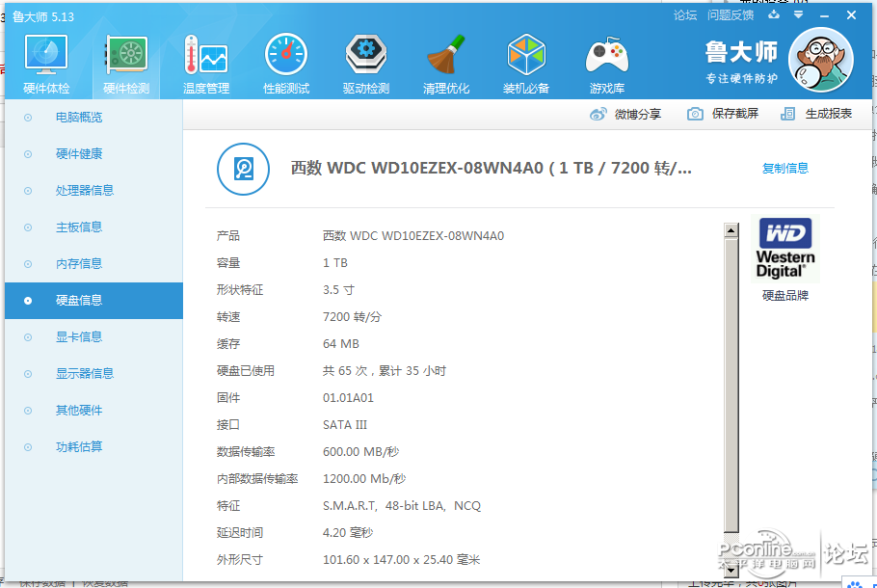Click the 内部数据传输率 row label
Viewport: 877px width, 588px height.
[257, 479]
